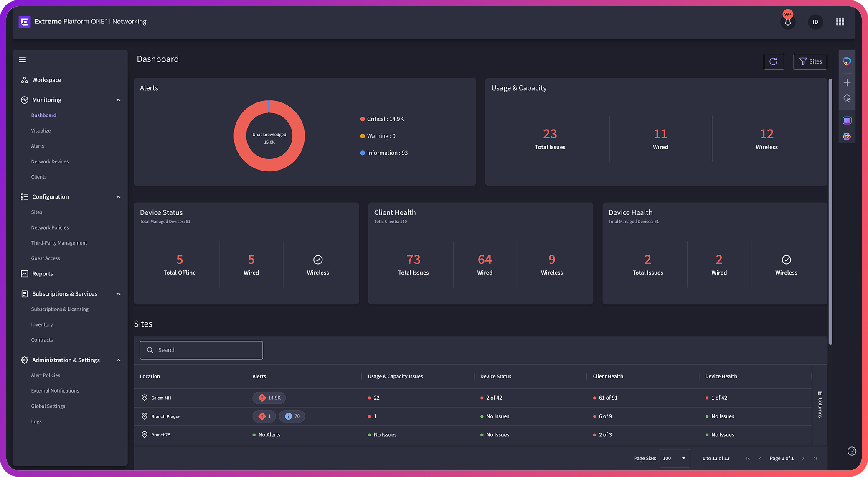868x477 pixels.
Task: Sort by the Location column header
Action: pos(150,377)
